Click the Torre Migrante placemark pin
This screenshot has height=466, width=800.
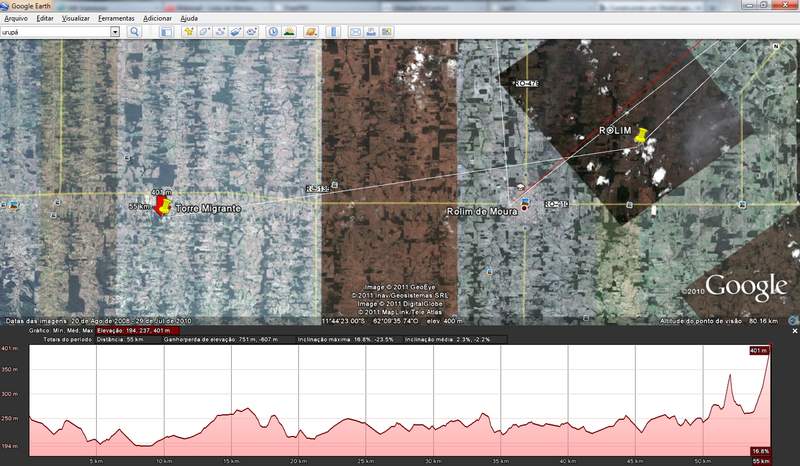[x=162, y=206]
